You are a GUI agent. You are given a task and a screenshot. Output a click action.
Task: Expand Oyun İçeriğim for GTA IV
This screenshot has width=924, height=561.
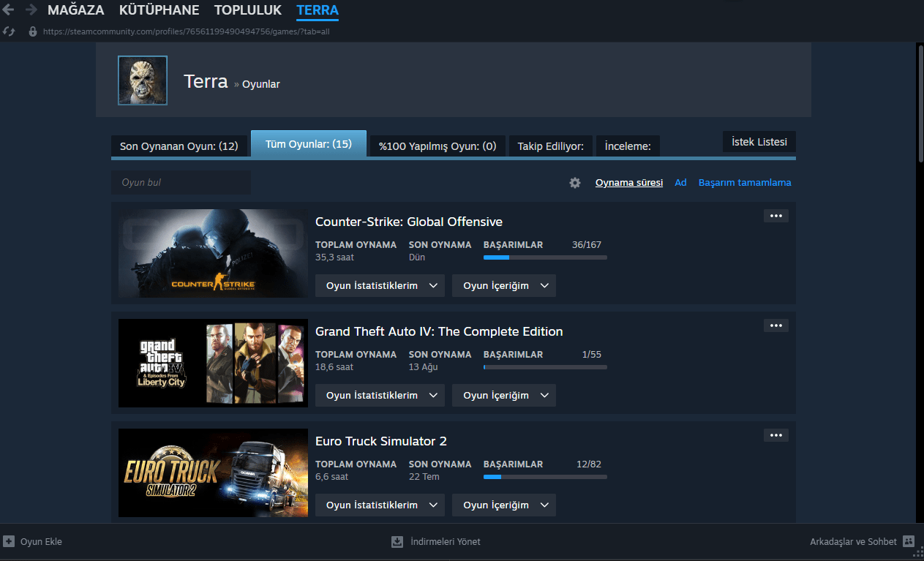pos(504,396)
